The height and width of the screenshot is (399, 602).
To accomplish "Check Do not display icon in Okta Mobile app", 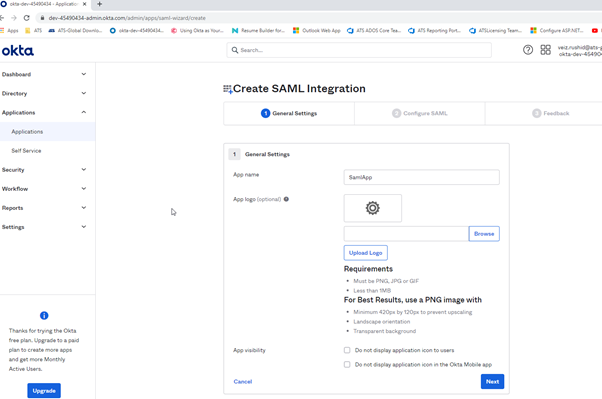I will click(x=347, y=364).
